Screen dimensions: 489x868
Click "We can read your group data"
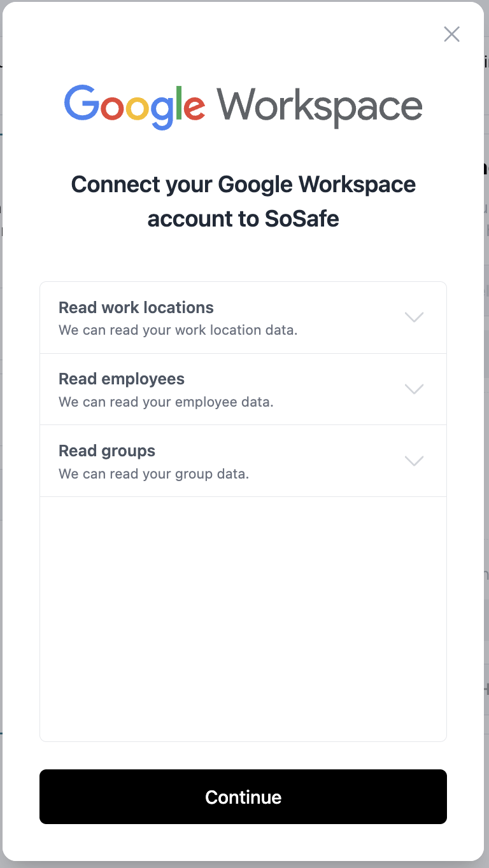(x=153, y=475)
